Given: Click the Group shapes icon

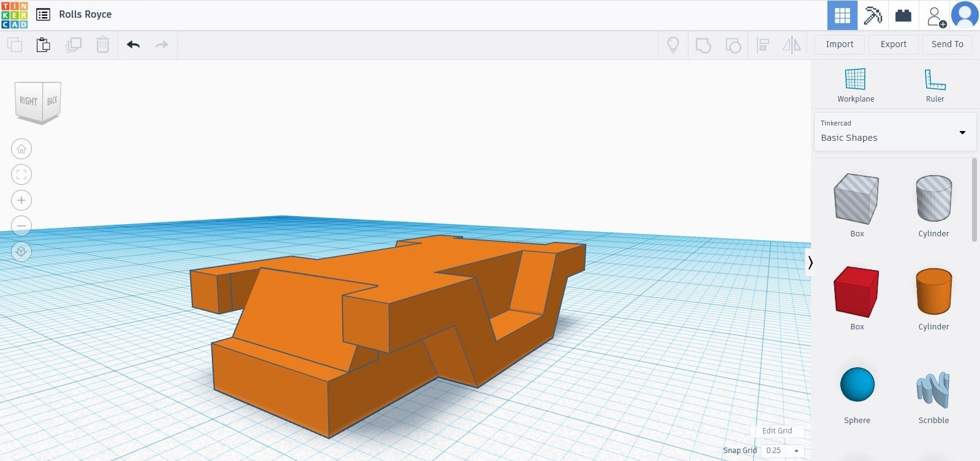Looking at the screenshot, I should (x=703, y=45).
